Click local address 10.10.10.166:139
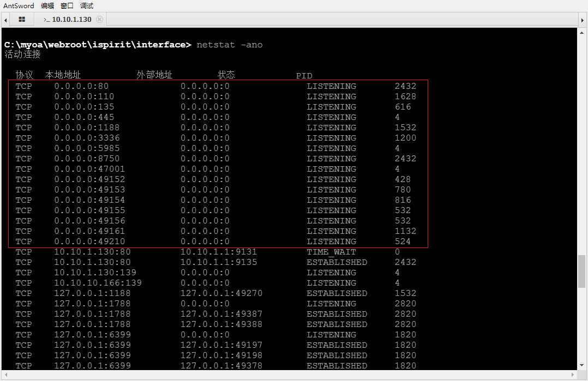The image size is (588, 381). point(98,283)
